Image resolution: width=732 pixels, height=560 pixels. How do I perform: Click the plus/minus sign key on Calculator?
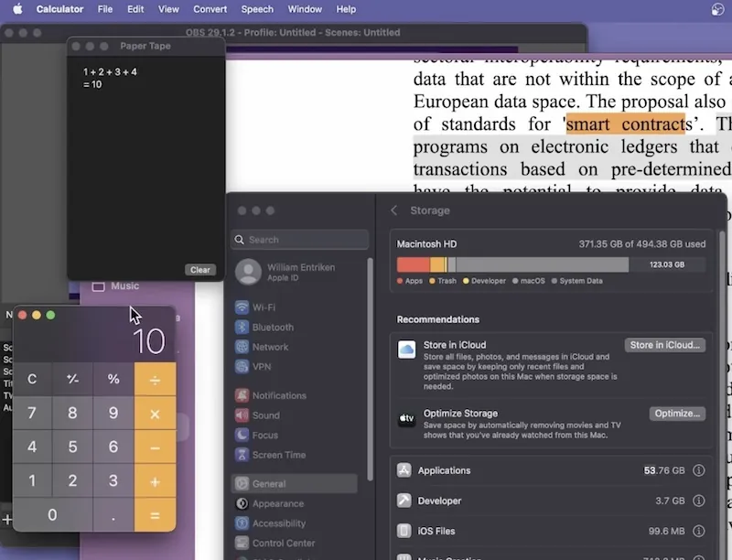(x=72, y=379)
